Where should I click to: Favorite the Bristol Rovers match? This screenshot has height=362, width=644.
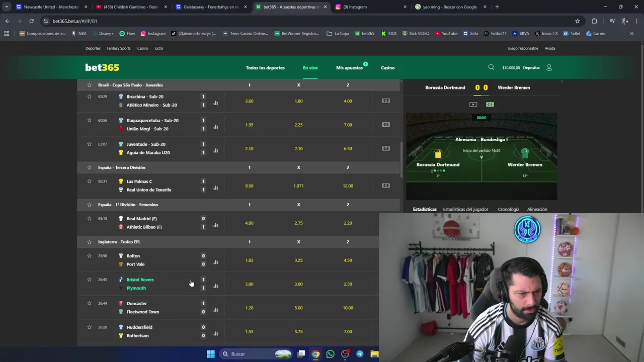point(90,280)
